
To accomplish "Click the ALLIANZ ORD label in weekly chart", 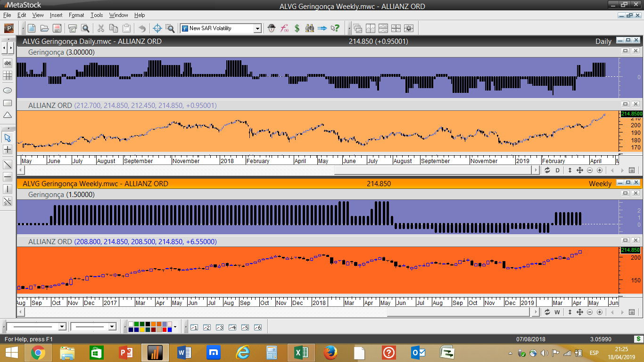I will [50, 242].
